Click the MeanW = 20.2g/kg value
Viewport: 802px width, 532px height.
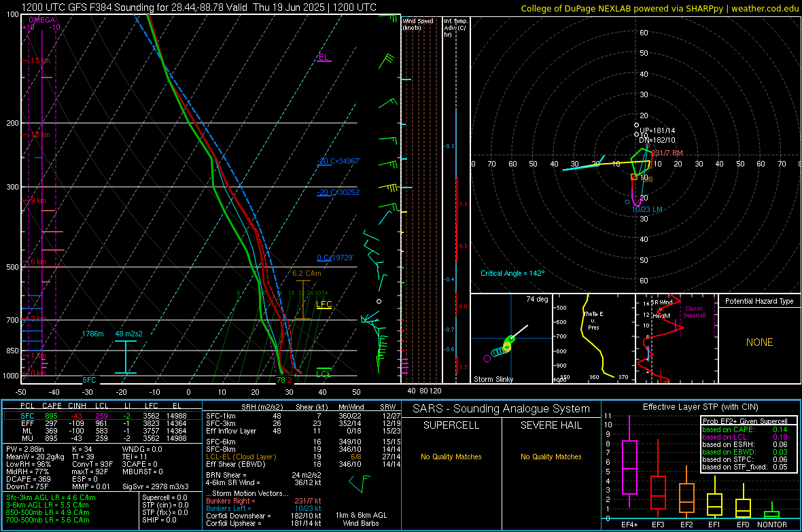[x=35, y=457]
